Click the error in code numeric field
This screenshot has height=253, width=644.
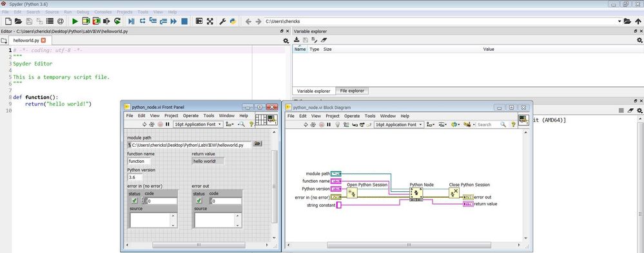(x=162, y=201)
